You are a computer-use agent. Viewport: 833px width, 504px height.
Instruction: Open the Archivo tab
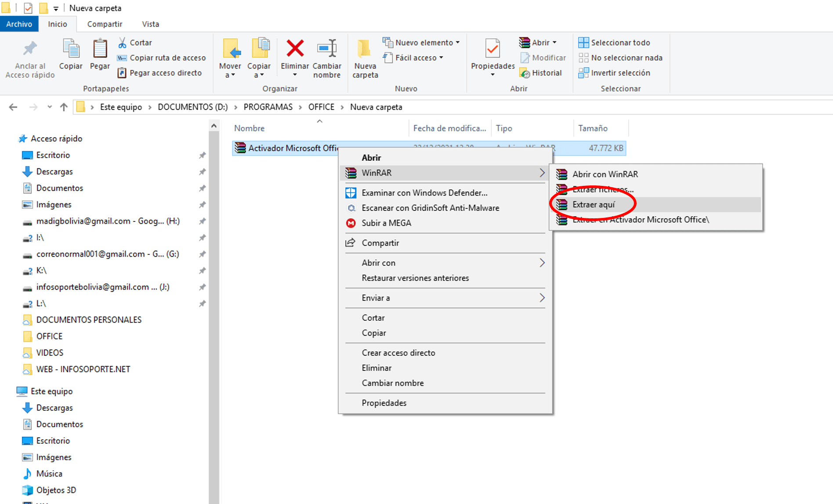19,24
